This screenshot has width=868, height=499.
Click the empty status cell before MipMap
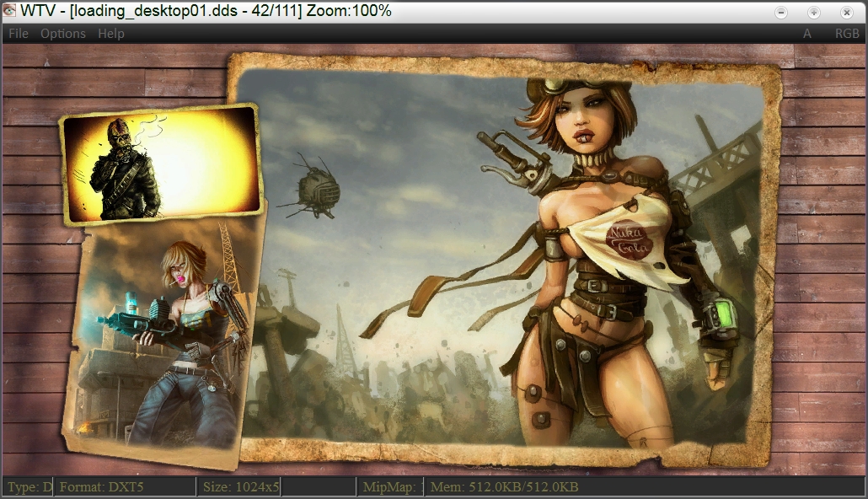point(319,487)
